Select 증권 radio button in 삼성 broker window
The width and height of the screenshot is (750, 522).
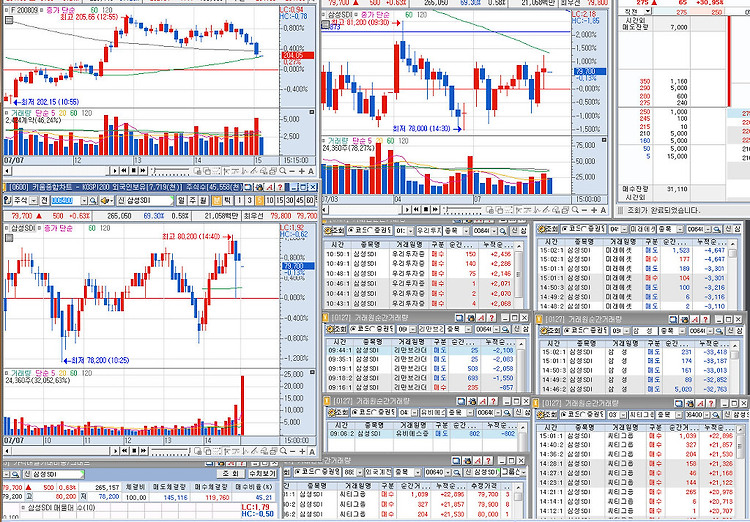point(585,330)
